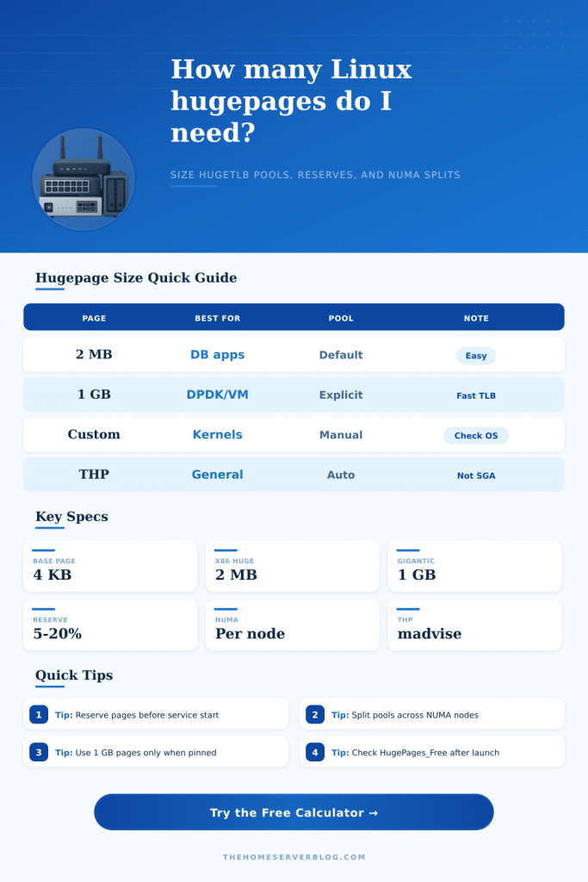The image size is (588, 882).
Task: Click the 'How many Linux hugepages' title
Action: [291, 101]
